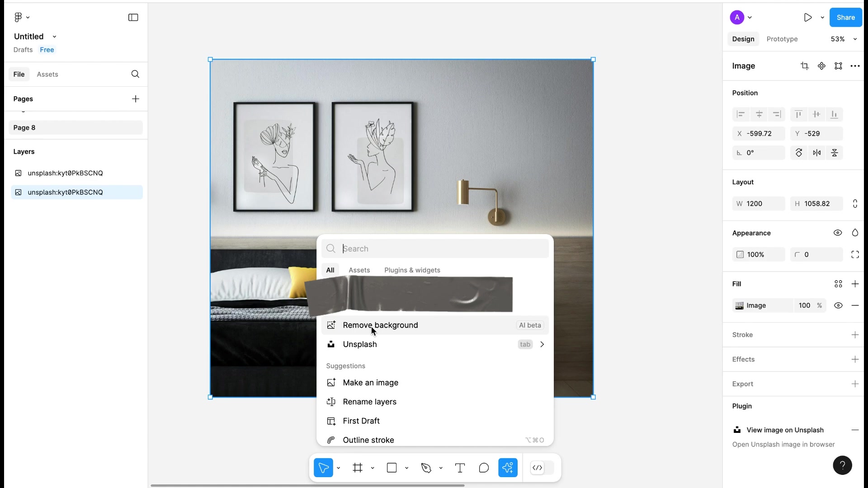Toggle Dev Mode switch in toolbar

pos(542,468)
